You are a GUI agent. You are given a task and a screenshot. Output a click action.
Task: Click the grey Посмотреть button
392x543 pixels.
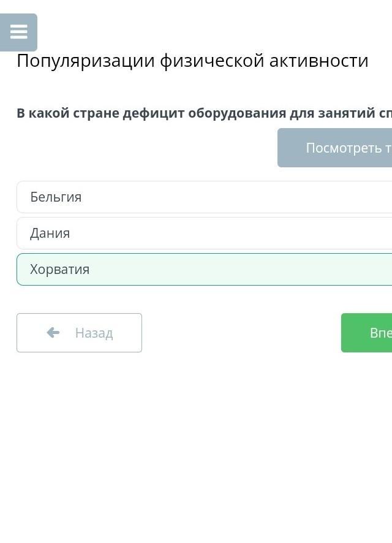coord(334,148)
